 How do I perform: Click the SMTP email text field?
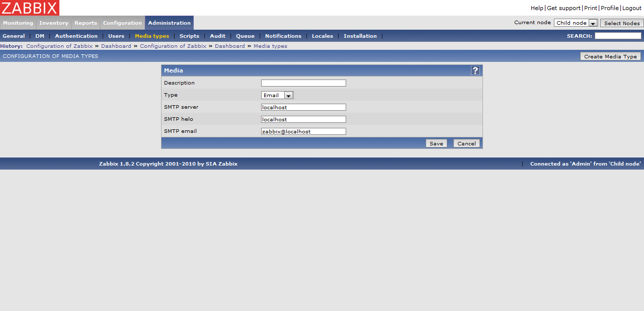tap(303, 131)
